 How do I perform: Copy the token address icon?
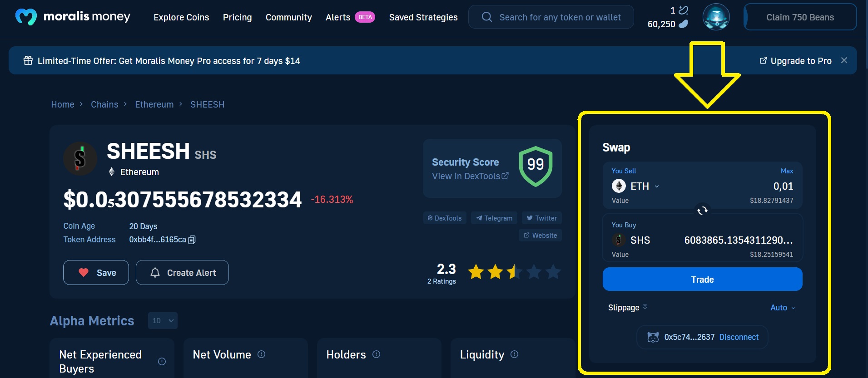[192, 240]
